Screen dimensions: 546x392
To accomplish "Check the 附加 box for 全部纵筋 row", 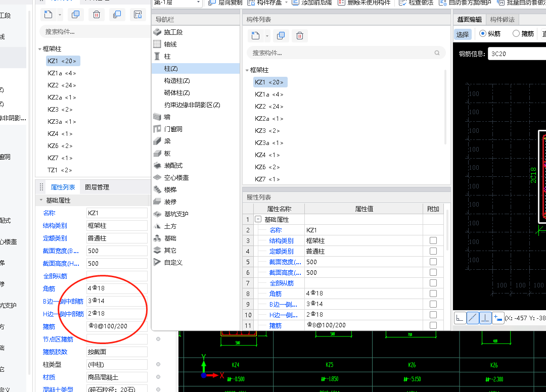I will pyautogui.click(x=433, y=283).
